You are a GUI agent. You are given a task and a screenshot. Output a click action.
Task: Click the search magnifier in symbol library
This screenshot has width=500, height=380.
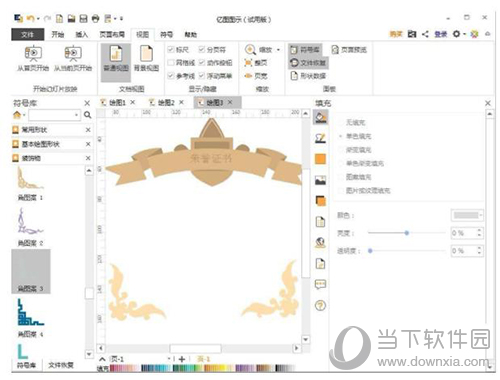pos(87,115)
